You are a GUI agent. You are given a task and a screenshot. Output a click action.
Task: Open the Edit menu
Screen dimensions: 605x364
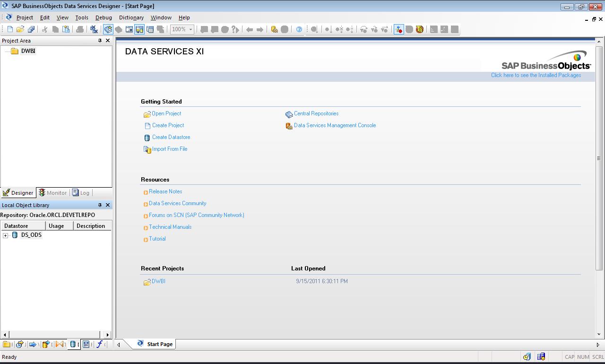coord(45,17)
